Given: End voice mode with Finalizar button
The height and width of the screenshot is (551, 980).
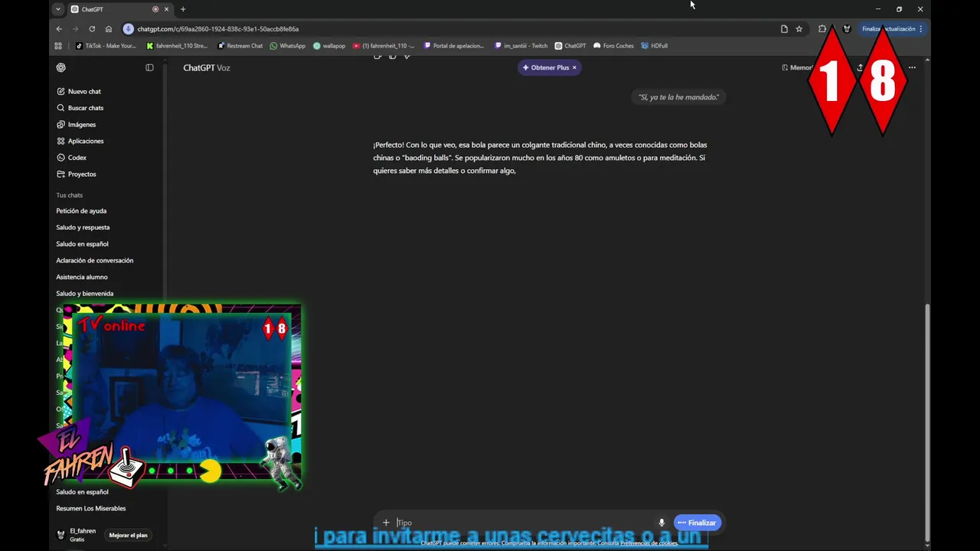Looking at the screenshot, I should [697, 523].
